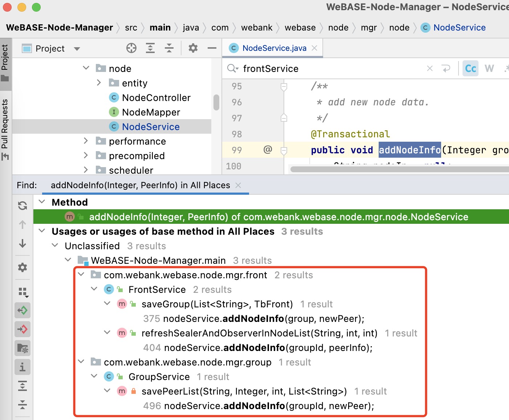Screen dimensions: 509x420
Task: Fold method body at line 99
Action: coord(284,150)
